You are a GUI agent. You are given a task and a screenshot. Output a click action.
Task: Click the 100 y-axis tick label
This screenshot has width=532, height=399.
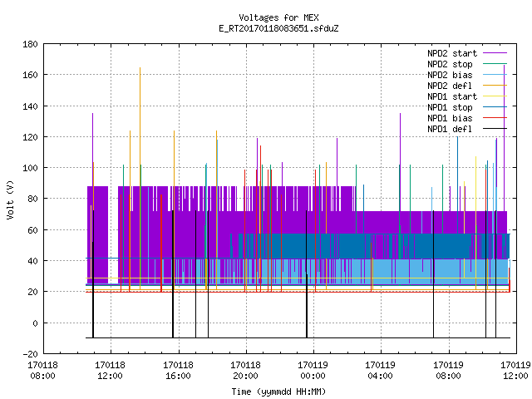pyautogui.click(x=30, y=168)
